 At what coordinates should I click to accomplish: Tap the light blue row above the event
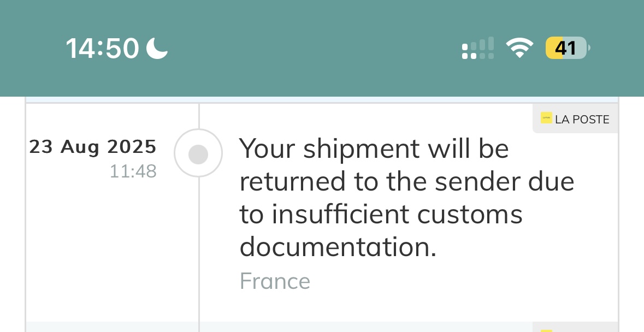[x=322, y=100]
